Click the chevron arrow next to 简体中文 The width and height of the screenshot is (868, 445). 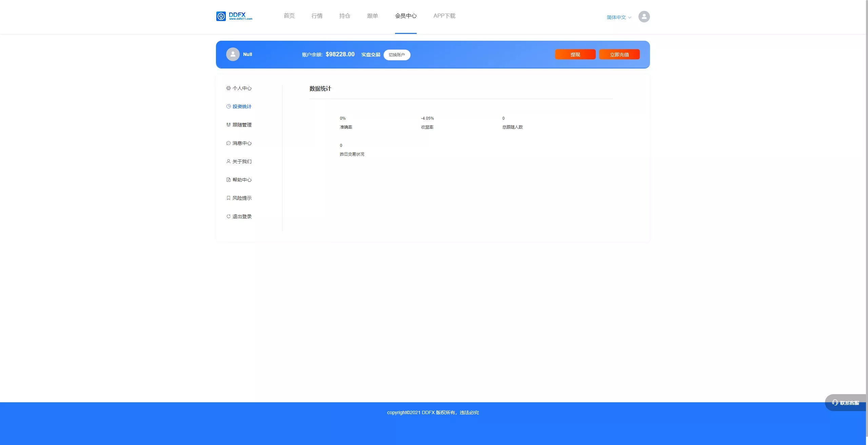[630, 18]
